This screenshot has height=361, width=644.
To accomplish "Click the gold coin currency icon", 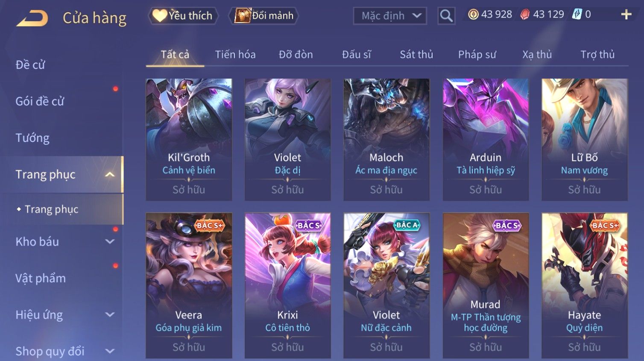I will pos(473,15).
